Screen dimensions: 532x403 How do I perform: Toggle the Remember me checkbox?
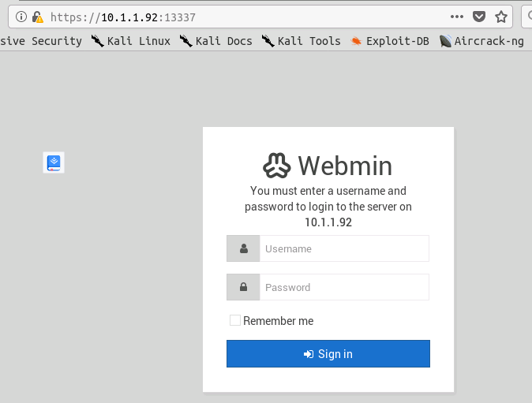coord(235,320)
